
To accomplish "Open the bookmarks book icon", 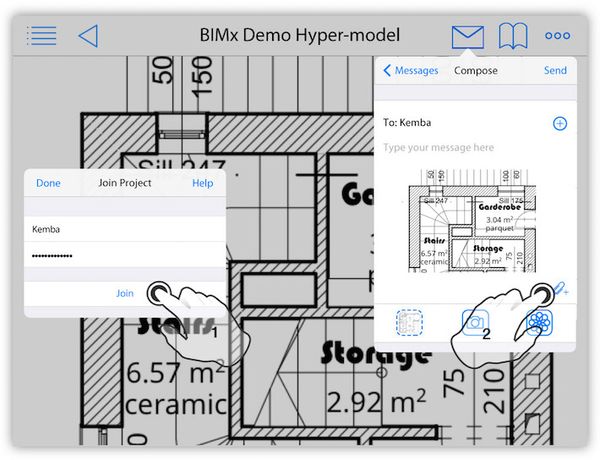I will 513,36.
